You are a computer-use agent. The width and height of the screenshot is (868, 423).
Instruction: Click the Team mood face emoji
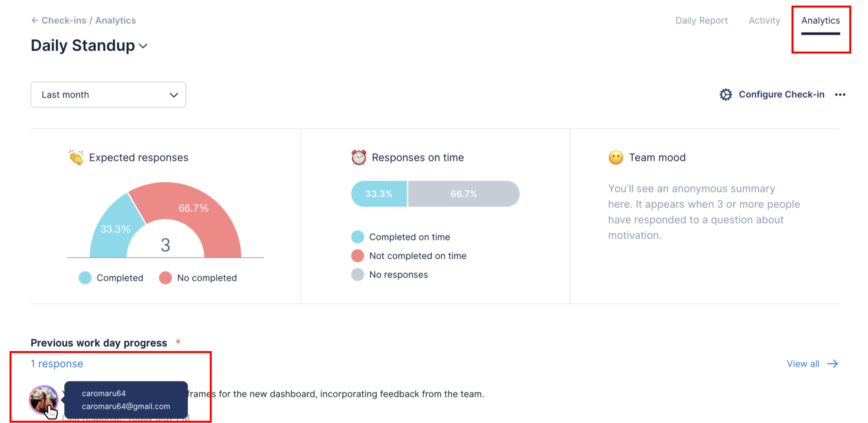(616, 157)
